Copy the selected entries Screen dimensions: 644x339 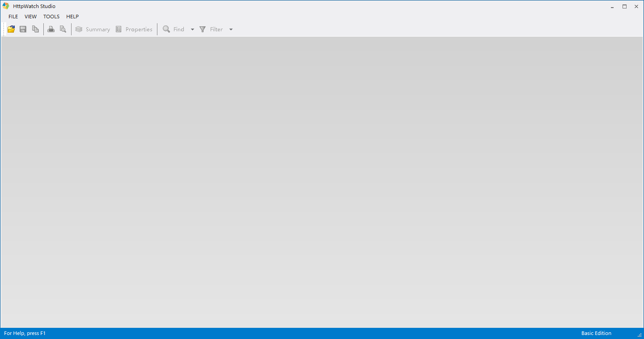point(35,29)
